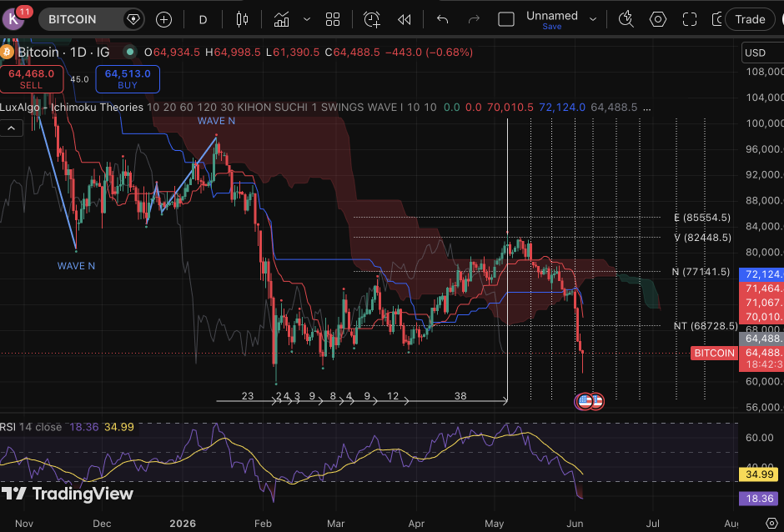Click the Jun label on time axis
Viewport: 784px width, 532px height.
pyautogui.click(x=575, y=524)
